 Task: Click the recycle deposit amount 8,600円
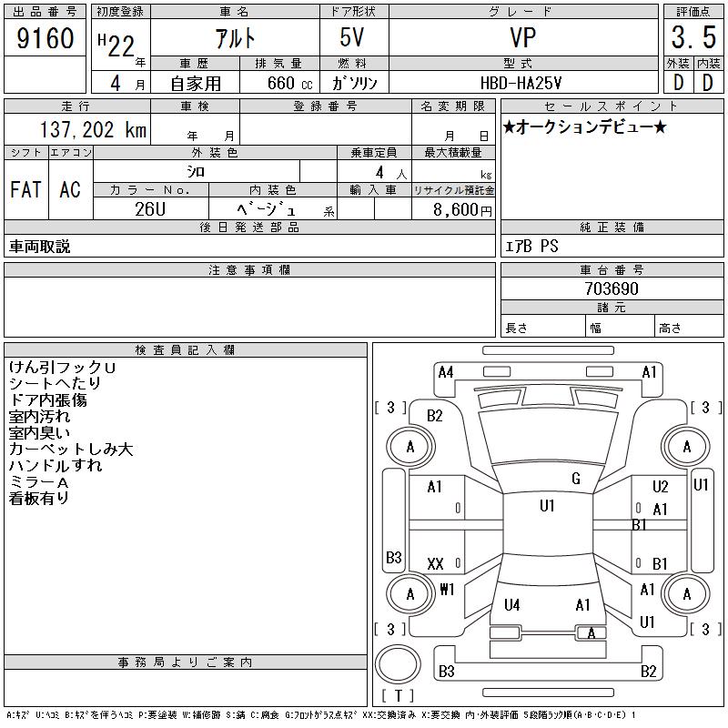coord(463,209)
